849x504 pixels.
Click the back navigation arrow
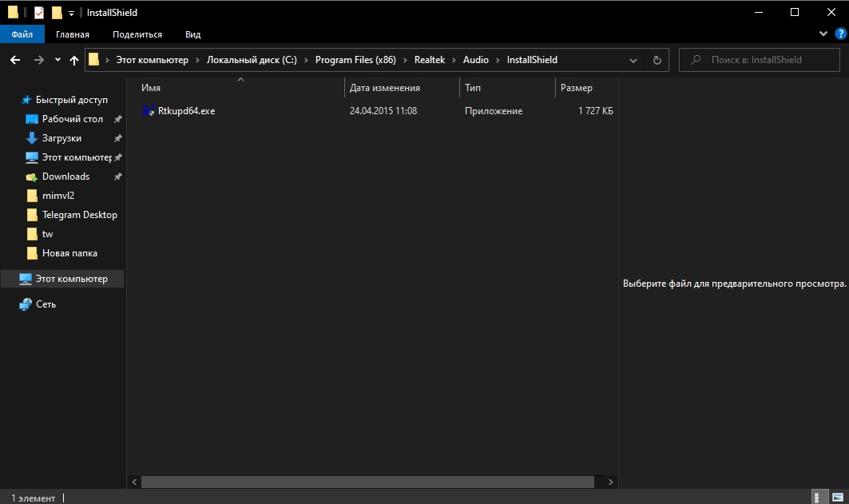click(x=15, y=60)
